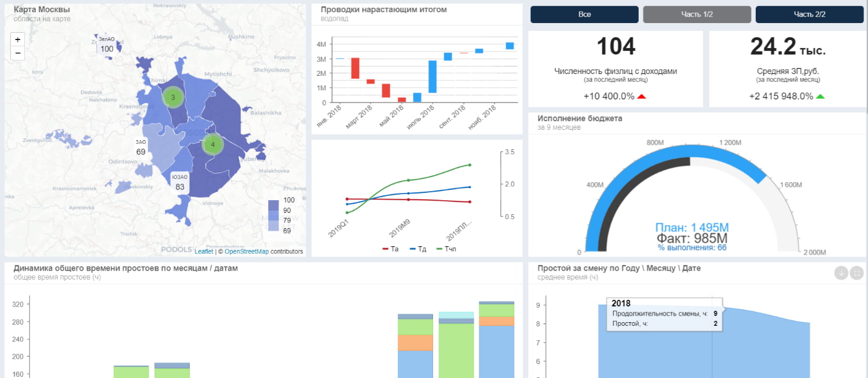Image resolution: width=868 pixels, height=378 pixels.
Task: Toggle the Та series in the legend
Action: [x=391, y=249]
